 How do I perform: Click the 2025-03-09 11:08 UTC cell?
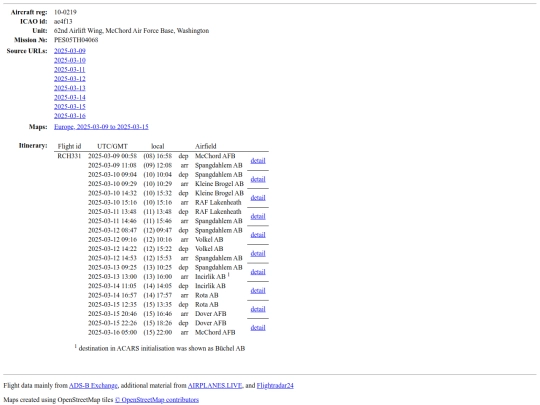point(113,165)
